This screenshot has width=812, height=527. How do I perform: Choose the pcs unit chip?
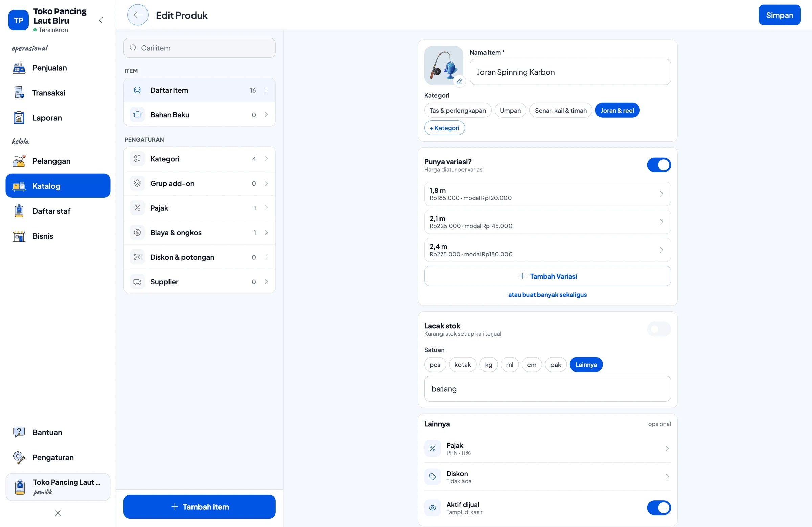[x=435, y=365]
